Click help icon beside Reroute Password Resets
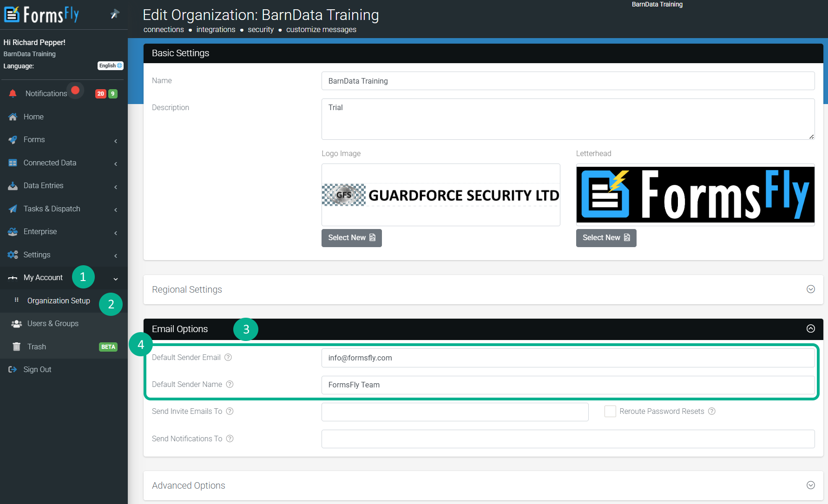This screenshot has width=828, height=504. (x=712, y=411)
